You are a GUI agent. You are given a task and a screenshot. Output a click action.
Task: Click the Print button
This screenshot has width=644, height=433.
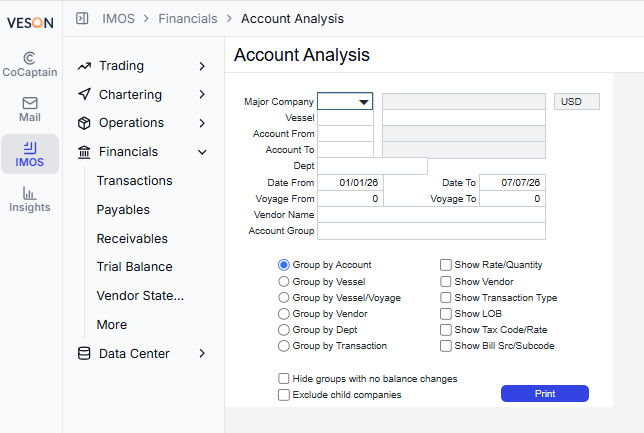[545, 394]
